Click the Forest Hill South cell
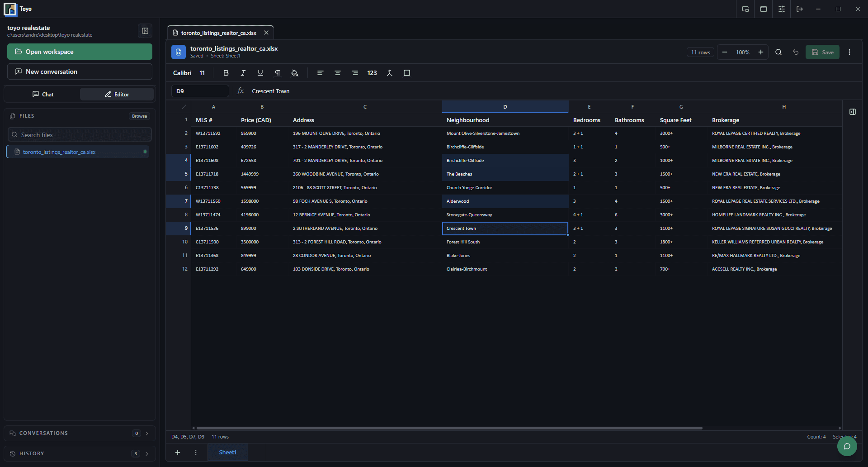Viewport: 868px width, 467px height. pyautogui.click(x=505, y=242)
